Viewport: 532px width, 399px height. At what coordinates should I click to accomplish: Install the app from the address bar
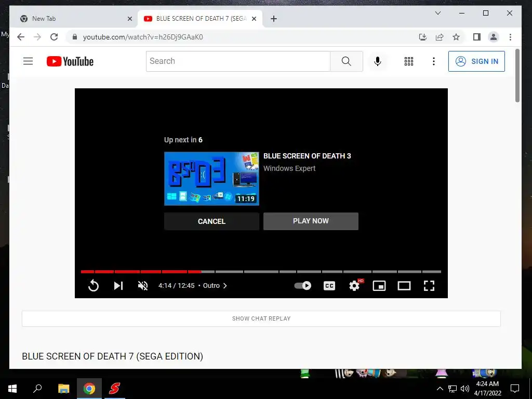(423, 37)
